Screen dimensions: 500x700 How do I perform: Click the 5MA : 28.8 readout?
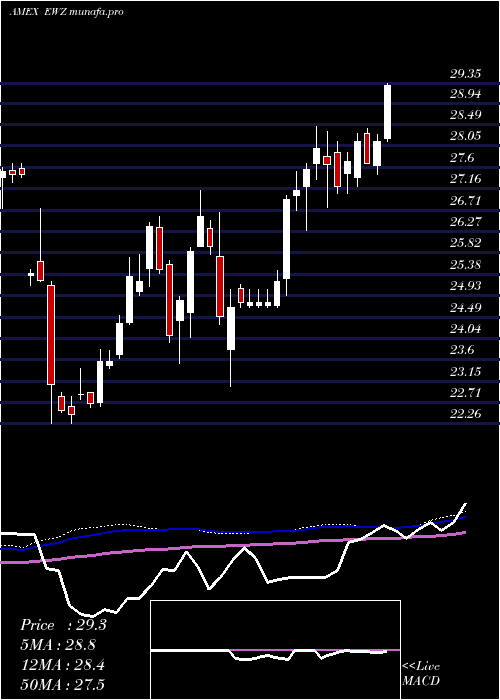[x=58, y=645]
